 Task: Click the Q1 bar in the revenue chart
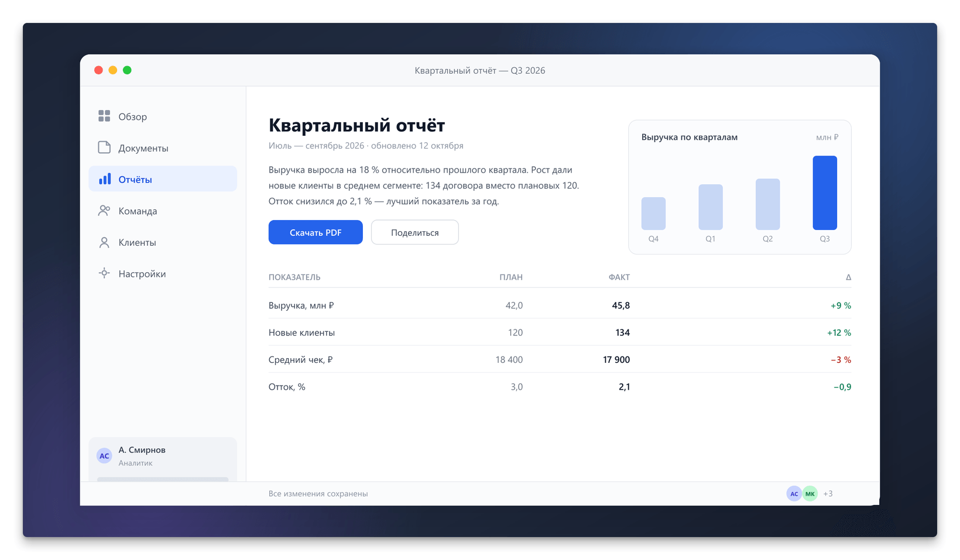(711, 207)
